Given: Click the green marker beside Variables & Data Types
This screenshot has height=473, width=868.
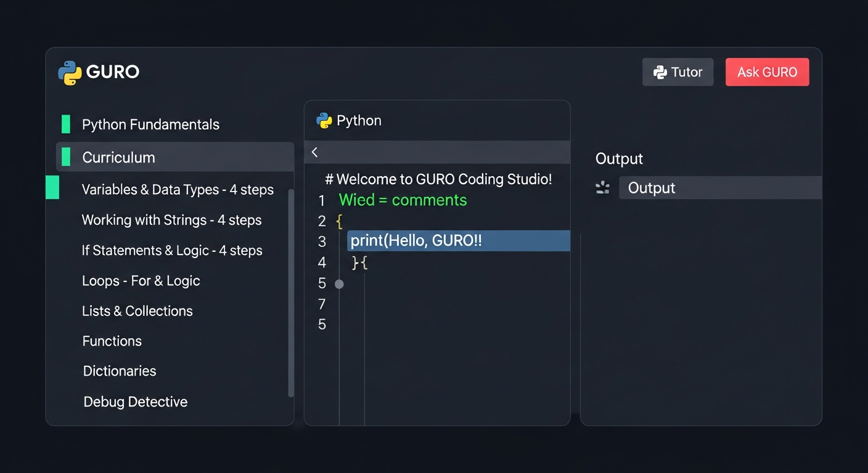Looking at the screenshot, I should pos(52,189).
